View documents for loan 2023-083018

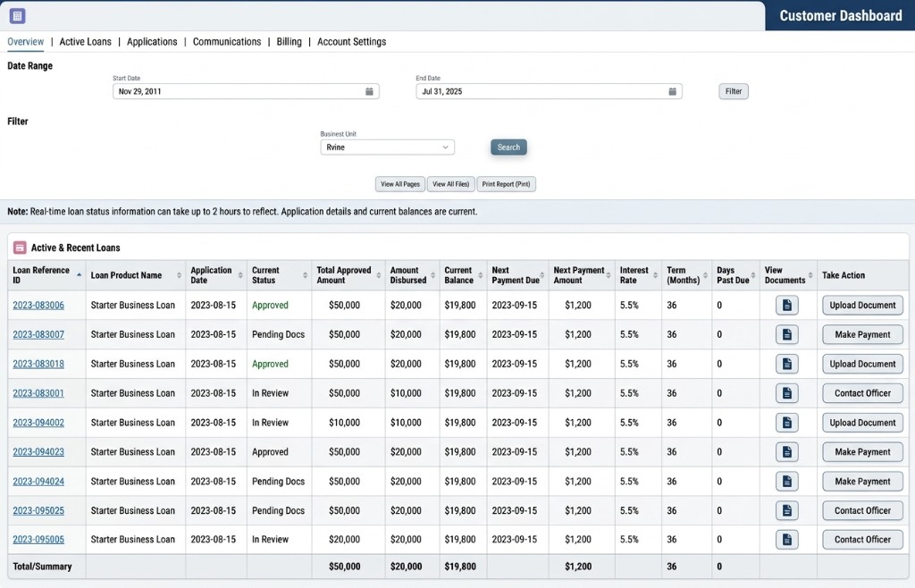(x=786, y=364)
